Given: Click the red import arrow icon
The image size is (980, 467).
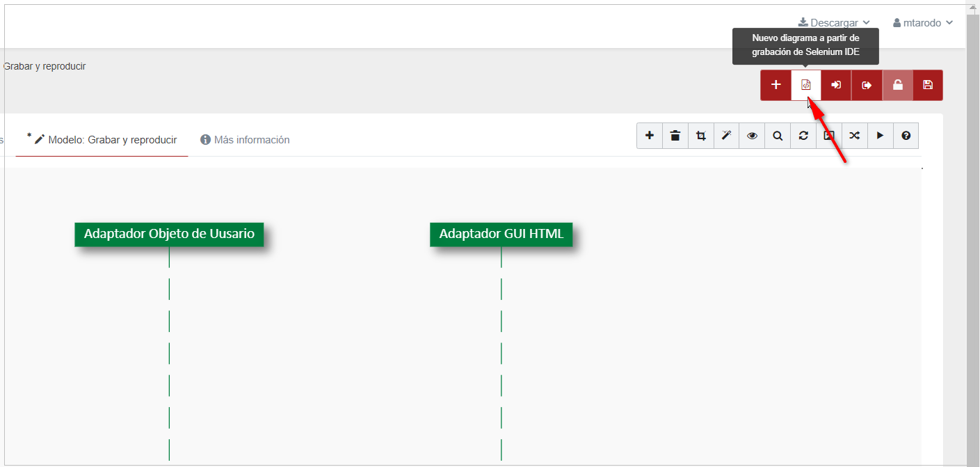Looking at the screenshot, I should [836, 85].
